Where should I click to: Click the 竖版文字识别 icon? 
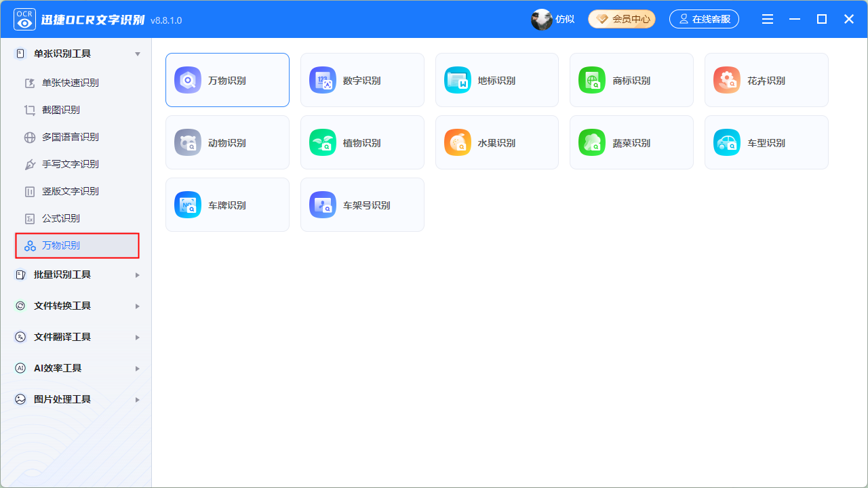30,191
